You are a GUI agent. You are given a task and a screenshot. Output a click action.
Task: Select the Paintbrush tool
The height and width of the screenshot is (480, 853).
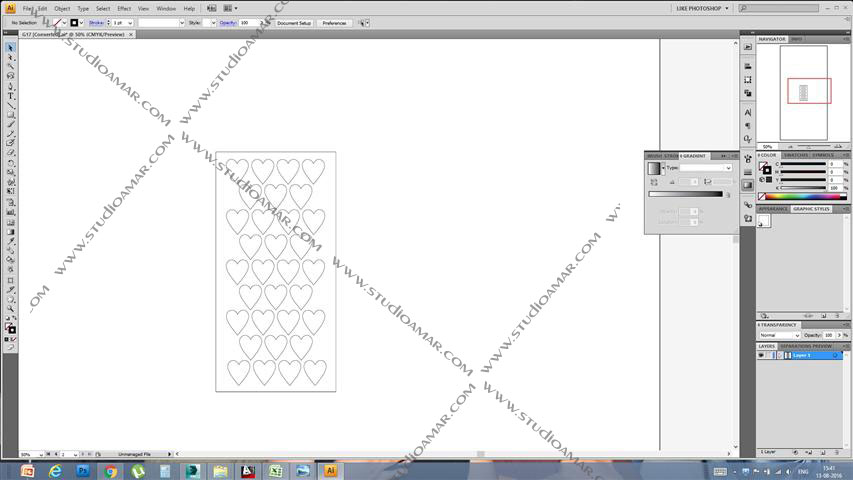(10, 124)
